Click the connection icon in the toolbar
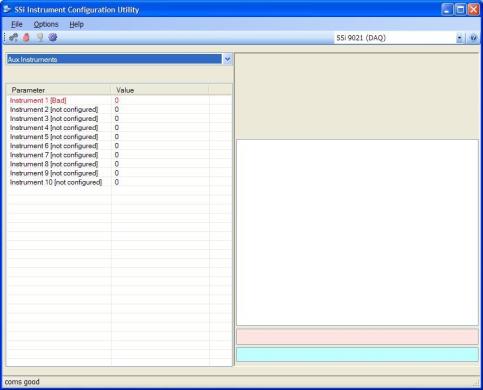The width and height of the screenshot is (483, 390). pos(14,37)
